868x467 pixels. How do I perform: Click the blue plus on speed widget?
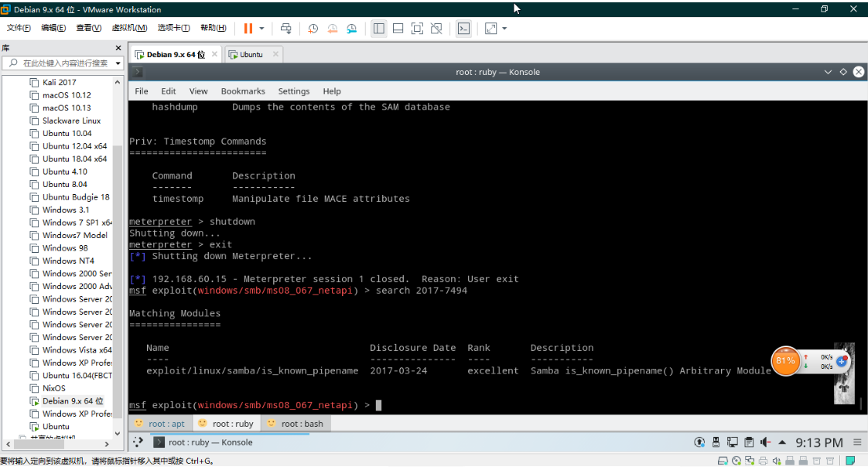(x=842, y=361)
